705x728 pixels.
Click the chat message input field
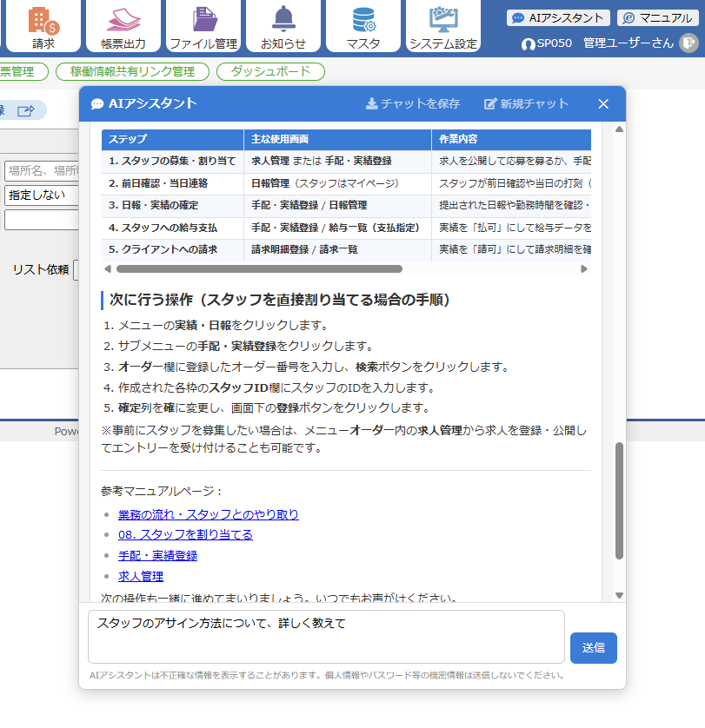click(x=326, y=637)
